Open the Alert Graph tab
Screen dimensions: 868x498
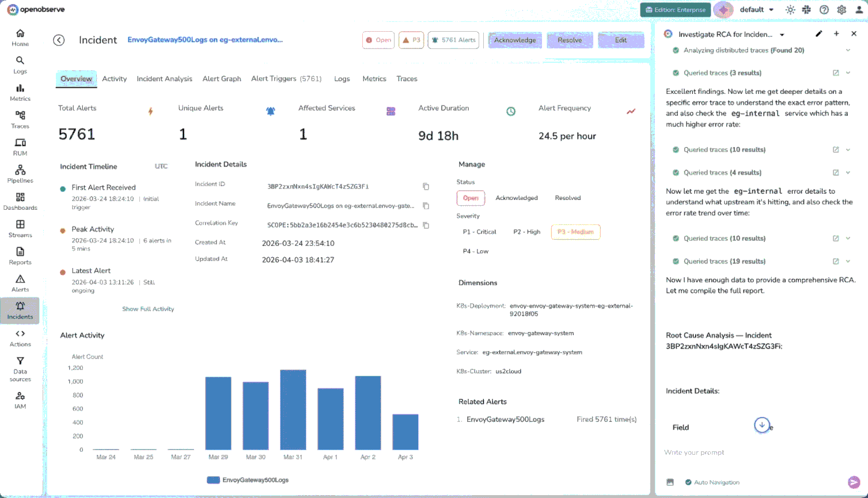pyautogui.click(x=221, y=79)
